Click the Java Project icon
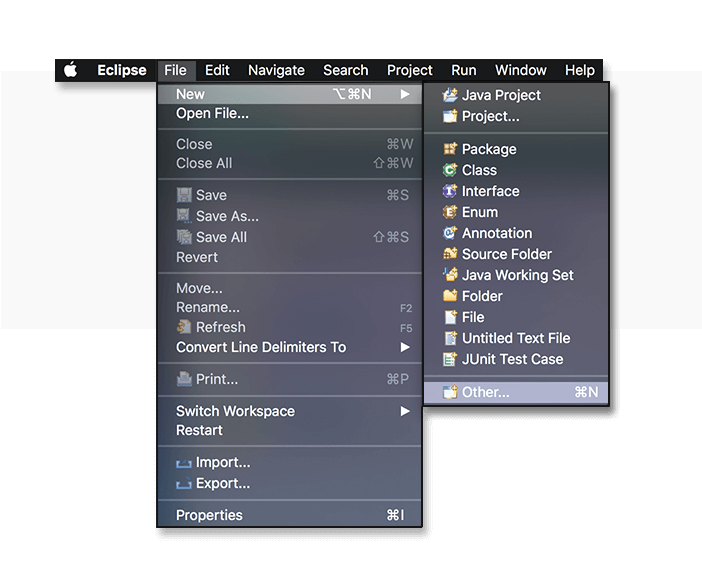702x585 pixels. [x=450, y=95]
